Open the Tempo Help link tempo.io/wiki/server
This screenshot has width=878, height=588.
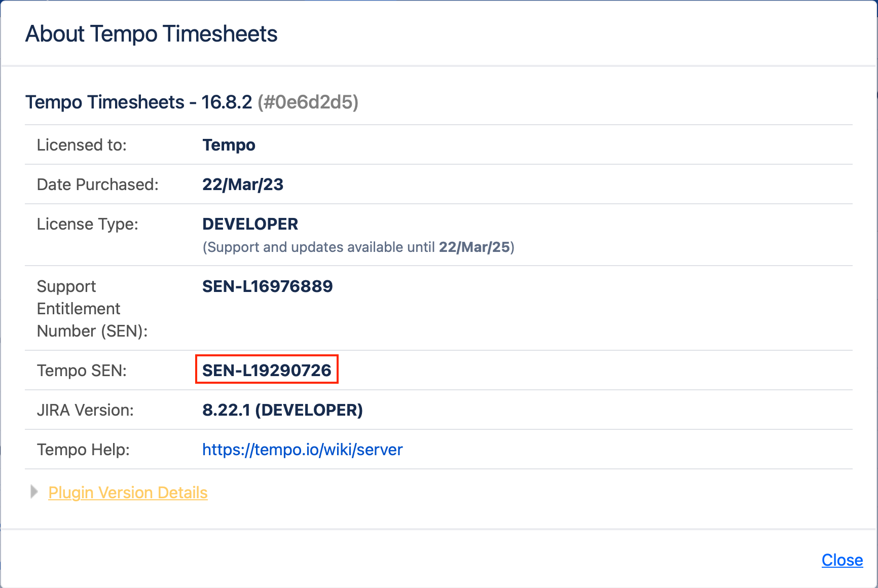tap(302, 450)
